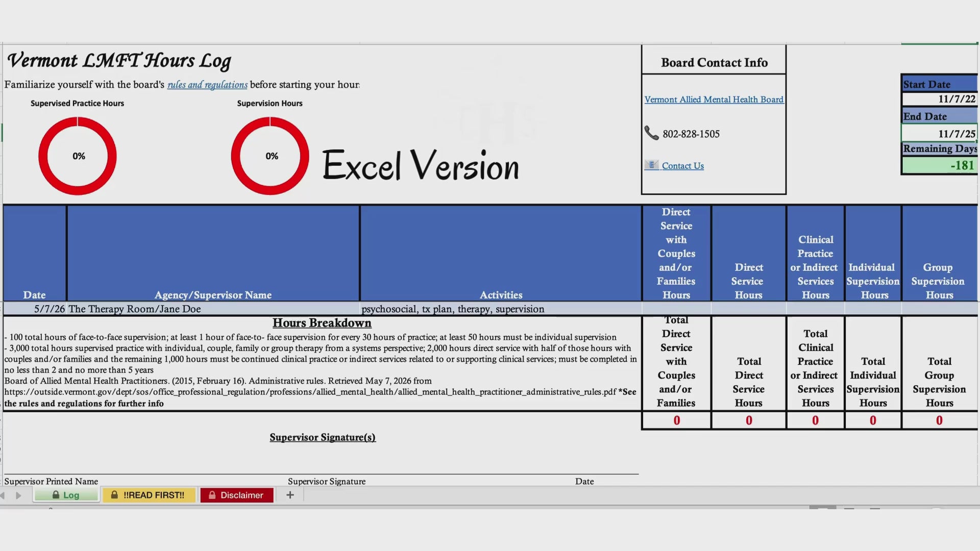The height and width of the screenshot is (551, 980).
Task: Select the Log sheet tab
Action: pyautogui.click(x=66, y=495)
